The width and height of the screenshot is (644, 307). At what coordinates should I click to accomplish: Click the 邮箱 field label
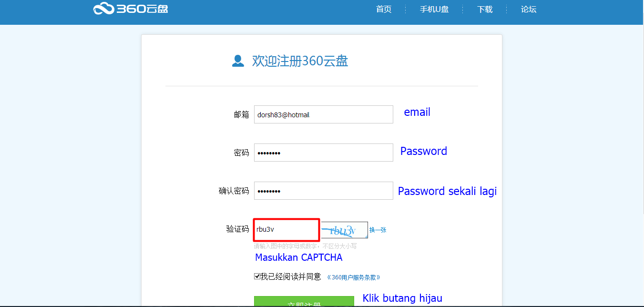241,114
